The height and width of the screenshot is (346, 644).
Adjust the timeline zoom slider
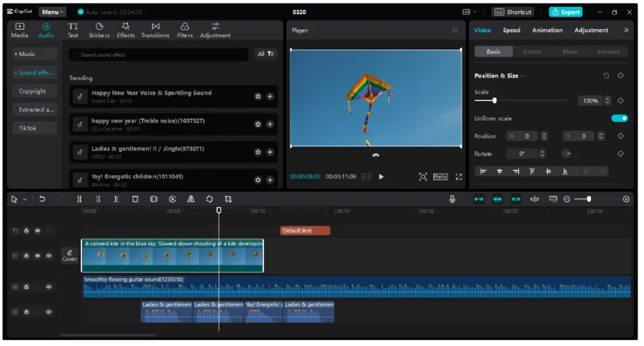coord(589,199)
